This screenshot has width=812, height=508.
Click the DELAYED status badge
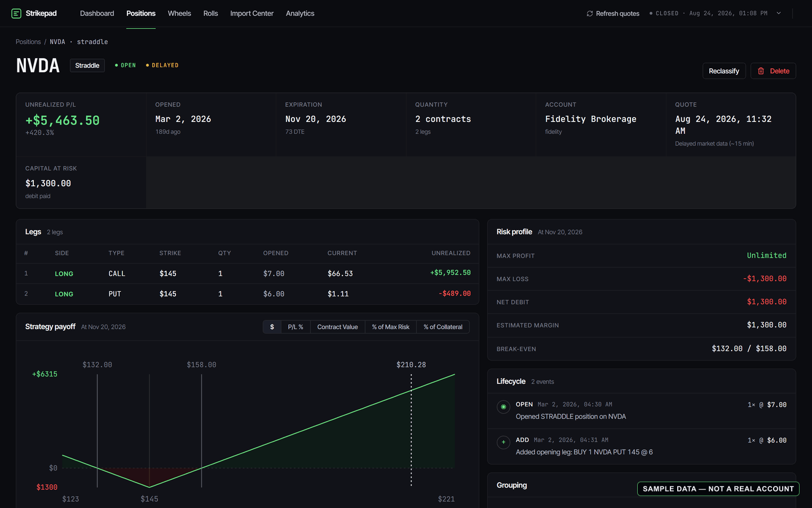pyautogui.click(x=162, y=65)
